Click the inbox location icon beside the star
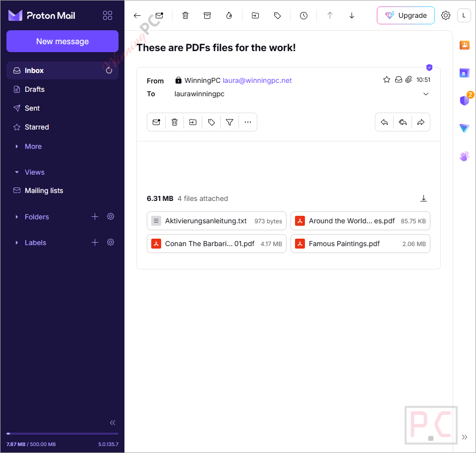This screenshot has height=453, width=476. tap(399, 79)
